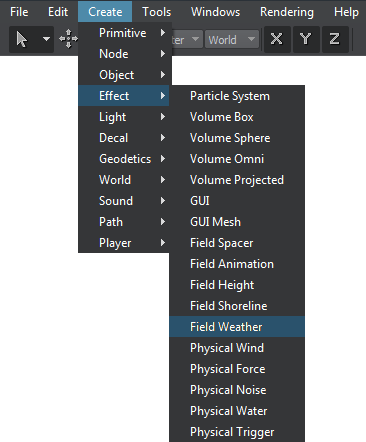
Task: Open the Geodetics submenu
Action: click(124, 159)
